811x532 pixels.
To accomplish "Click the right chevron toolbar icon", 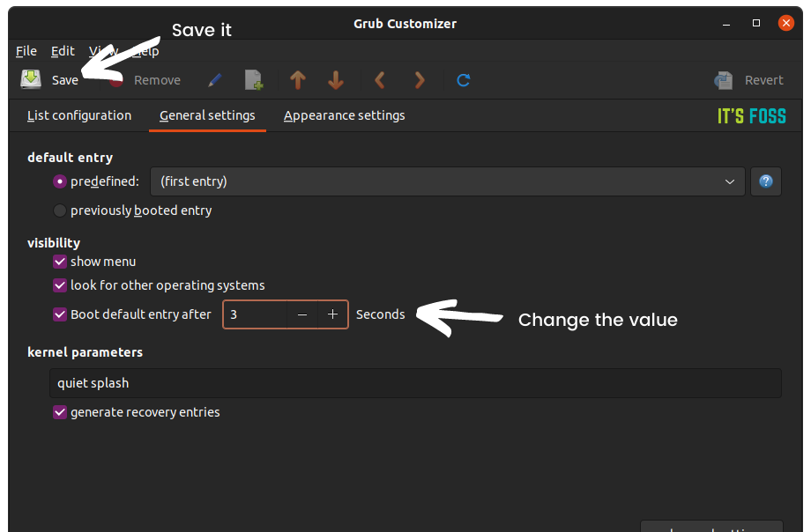I will click(420, 80).
